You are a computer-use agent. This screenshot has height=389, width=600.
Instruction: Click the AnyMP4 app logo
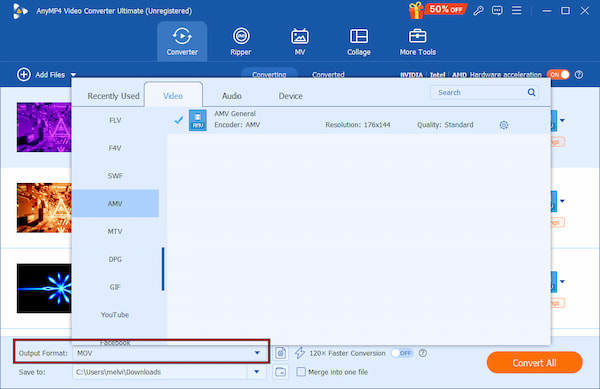pyautogui.click(x=19, y=11)
